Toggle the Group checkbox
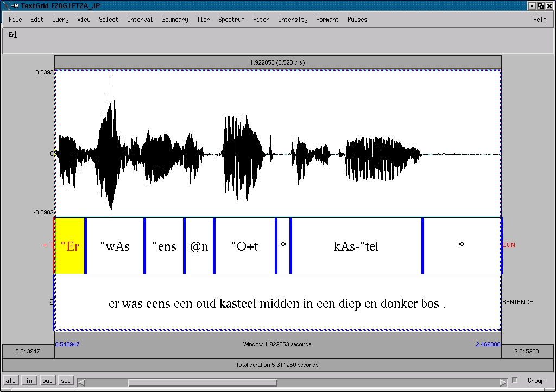This screenshot has height=392, width=556. pos(515,380)
